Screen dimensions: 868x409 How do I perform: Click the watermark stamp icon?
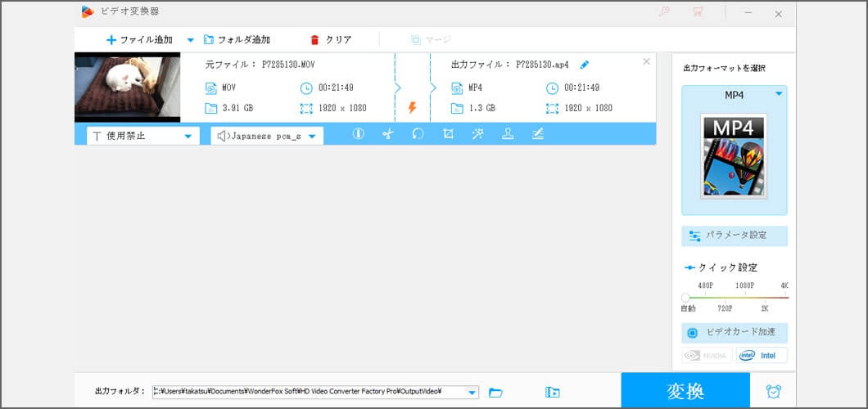click(x=508, y=135)
